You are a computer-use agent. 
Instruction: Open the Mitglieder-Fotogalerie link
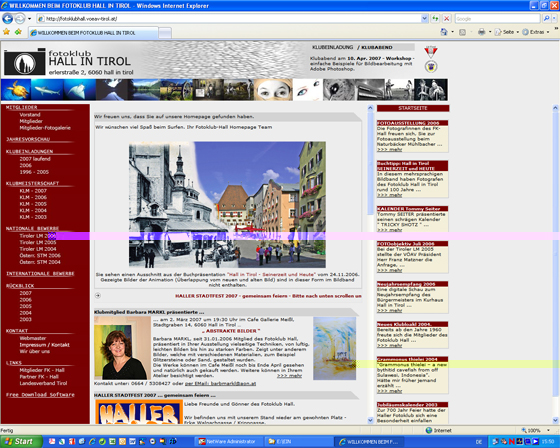point(45,128)
